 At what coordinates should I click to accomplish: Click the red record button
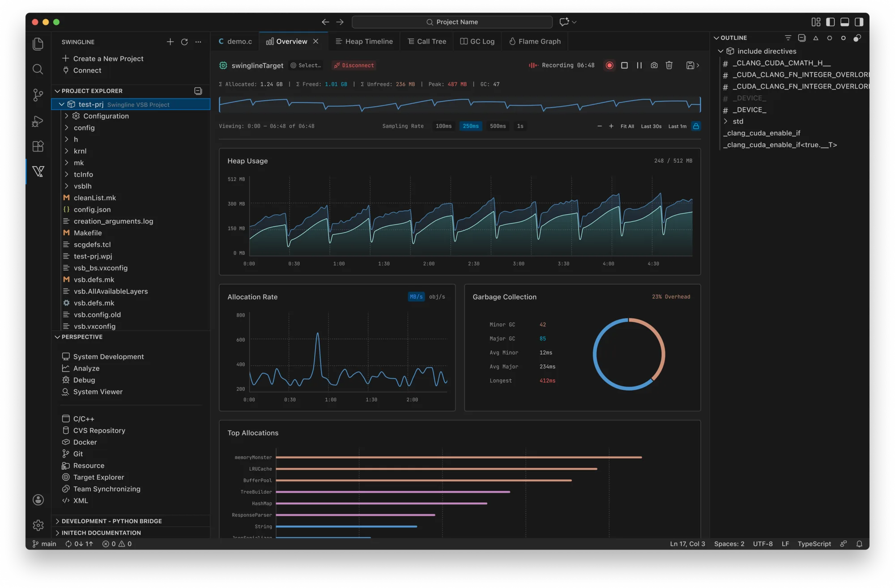coord(609,65)
